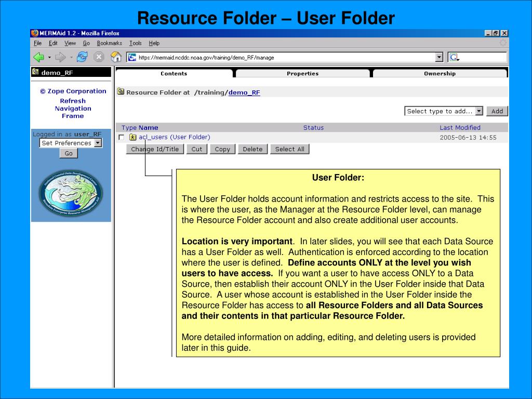Viewport: 532px width, 399px height.
Task: Open the acl_users (User Folder) link
Action: 175,137
